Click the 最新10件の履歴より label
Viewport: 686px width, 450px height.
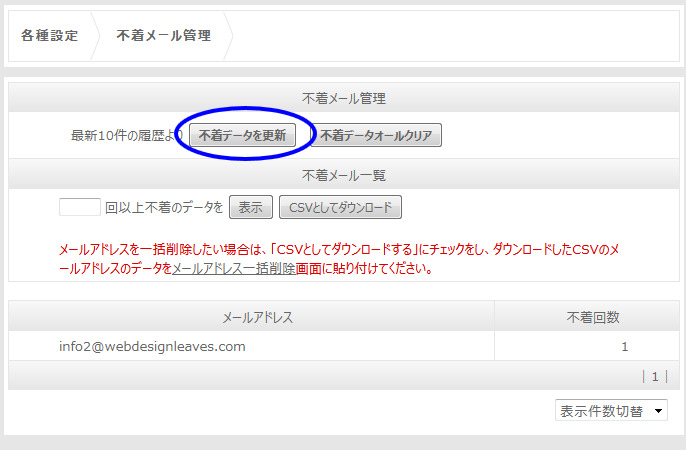tap(126, 135)
